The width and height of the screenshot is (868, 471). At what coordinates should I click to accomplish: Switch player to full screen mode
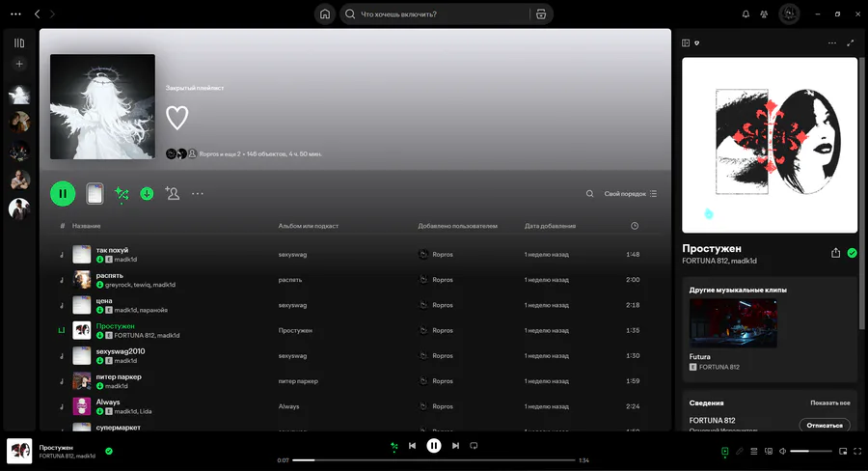point(857,451)
